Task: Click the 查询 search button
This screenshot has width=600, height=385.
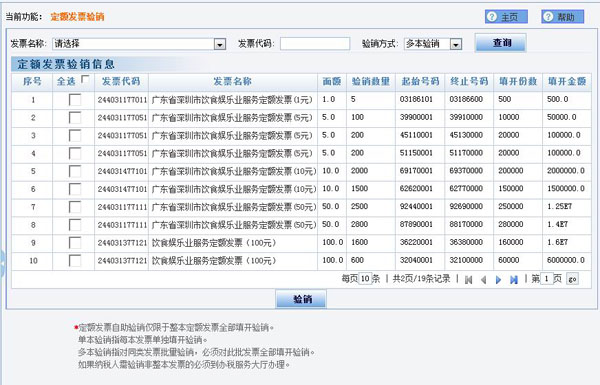Action: [x=501, y=42]
